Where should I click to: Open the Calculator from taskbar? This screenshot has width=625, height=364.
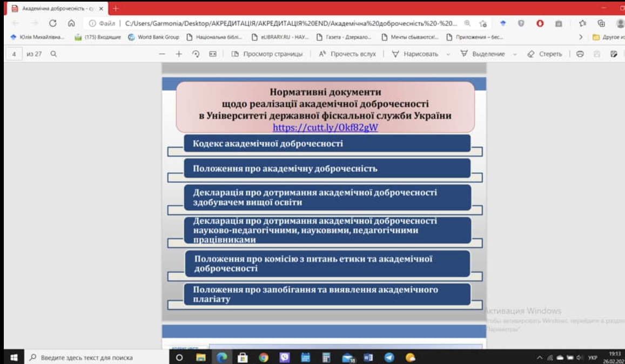point(326,358)
